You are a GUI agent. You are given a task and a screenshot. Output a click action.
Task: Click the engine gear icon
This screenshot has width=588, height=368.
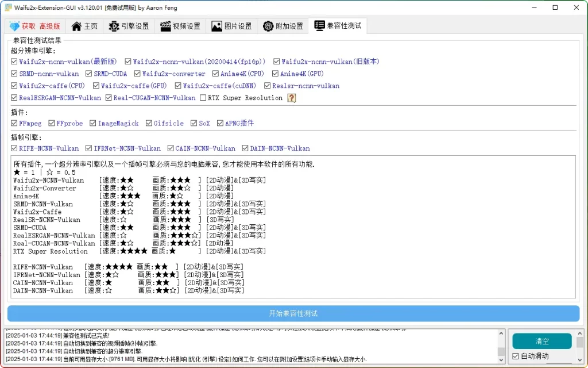point(114,26)
